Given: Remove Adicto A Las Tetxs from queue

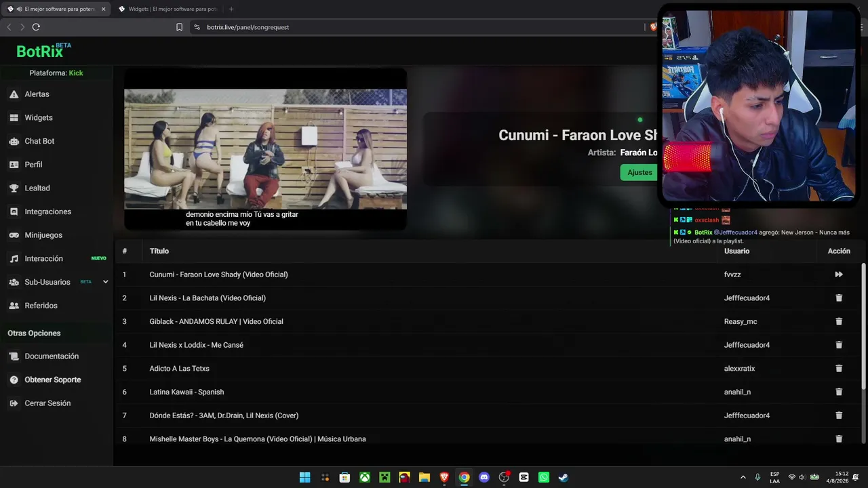Looking at the screenshot, I should tap(839, 369).
